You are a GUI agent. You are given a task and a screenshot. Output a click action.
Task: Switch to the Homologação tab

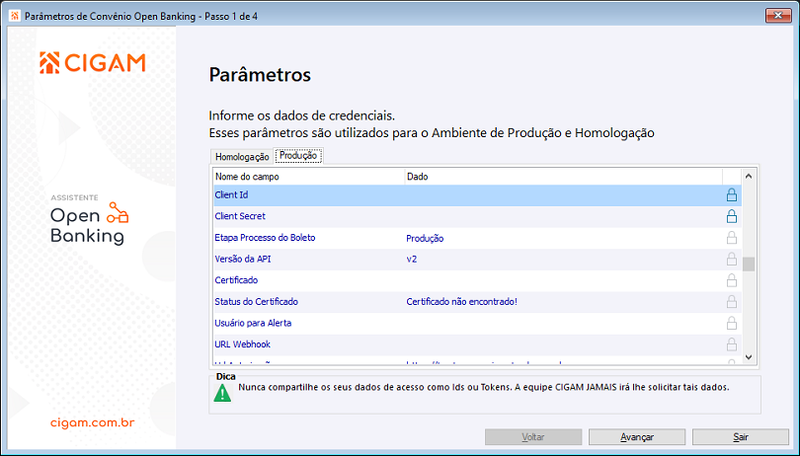coord(242,157)
